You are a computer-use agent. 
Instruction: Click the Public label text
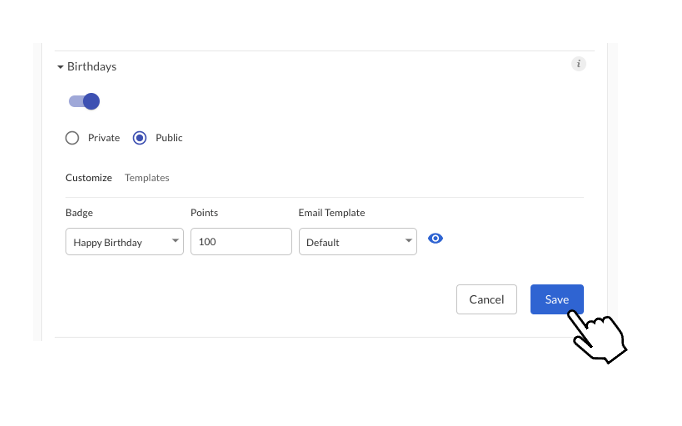(x=169, y=138)
